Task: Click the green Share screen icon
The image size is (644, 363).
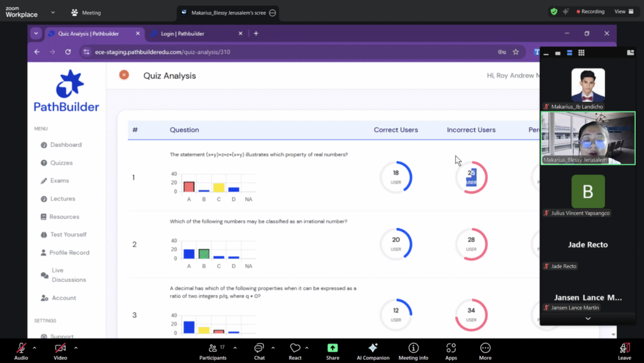Action: (333, 348)
